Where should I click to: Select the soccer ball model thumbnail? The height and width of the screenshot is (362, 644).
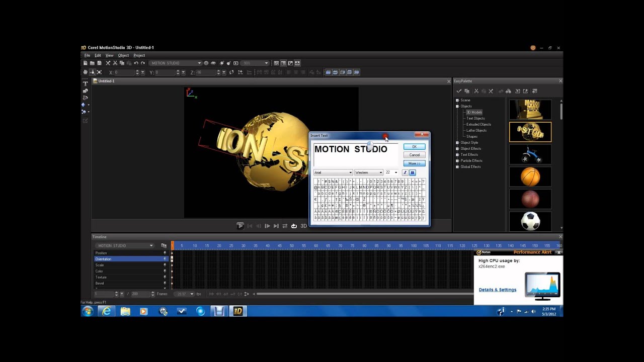point(530,221)
